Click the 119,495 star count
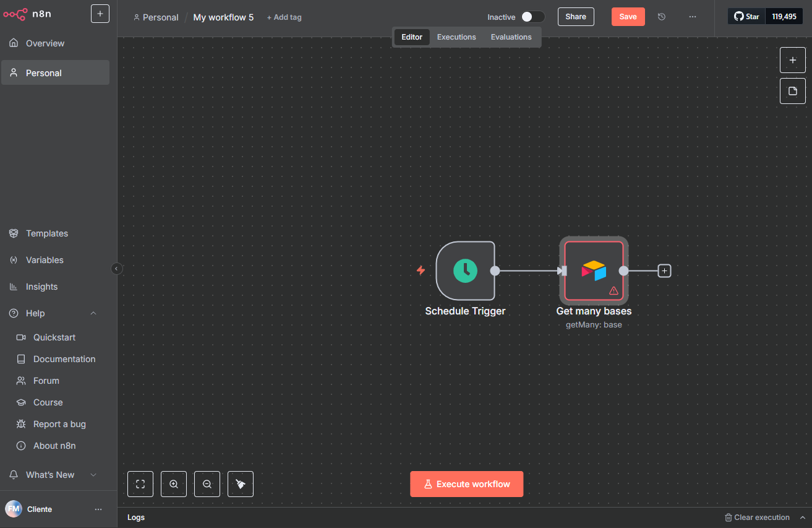The image size is (812, 528). (x=784, y=17)
